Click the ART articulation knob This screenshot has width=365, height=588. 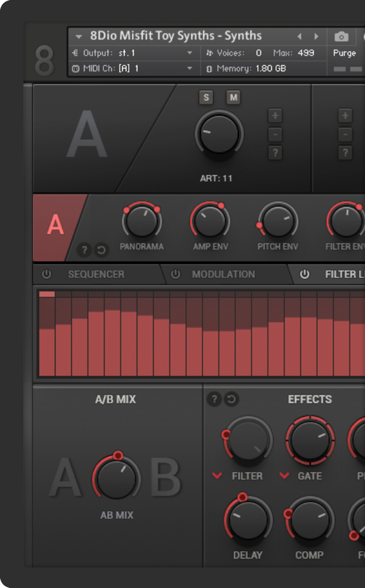(x=219, y=134)
